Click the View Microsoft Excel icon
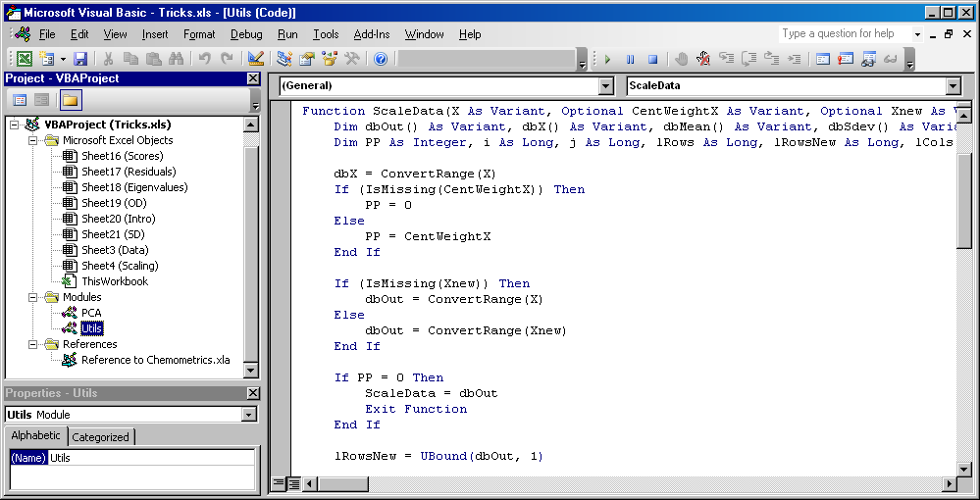Viewport: 980px width, 500px height. (x=25, y=59)
